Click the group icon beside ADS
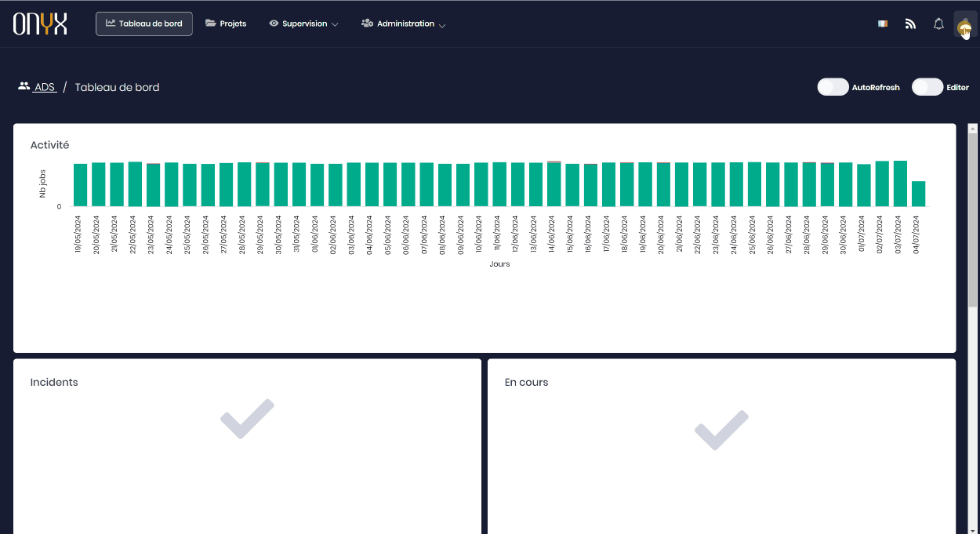 coord(24,86)
